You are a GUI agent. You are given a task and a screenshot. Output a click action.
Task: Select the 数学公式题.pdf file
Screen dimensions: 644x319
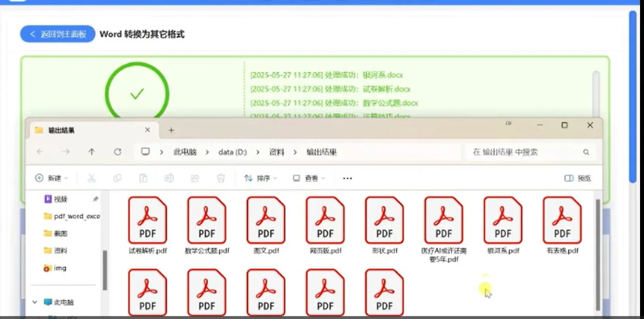coord(207,225)
